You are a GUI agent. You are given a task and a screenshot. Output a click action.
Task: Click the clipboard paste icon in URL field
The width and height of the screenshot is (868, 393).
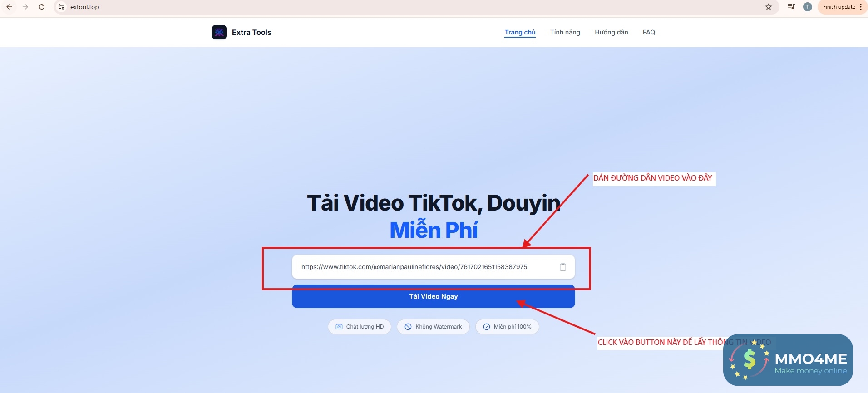pos(563,267)
